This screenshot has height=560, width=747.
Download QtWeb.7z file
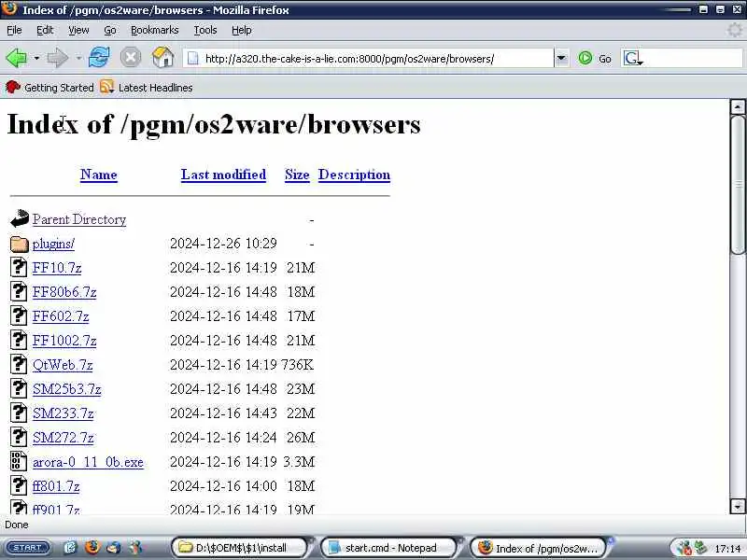tap(63, 365)
